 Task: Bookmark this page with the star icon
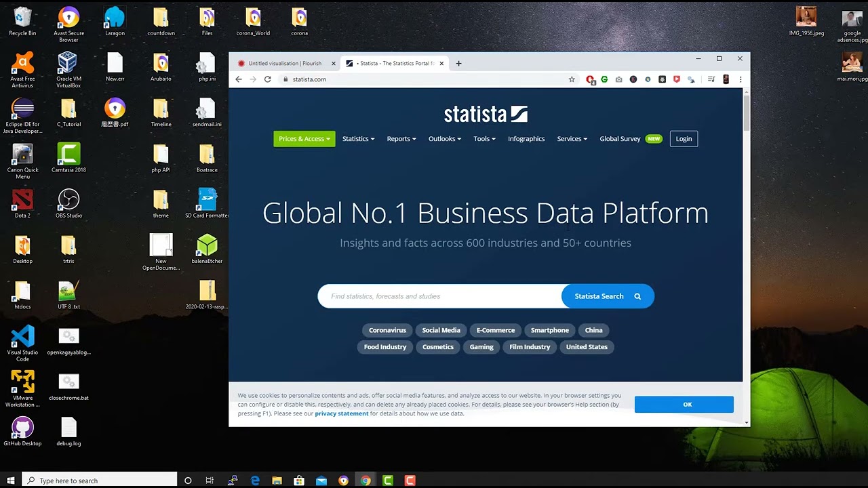click(572, 79)
